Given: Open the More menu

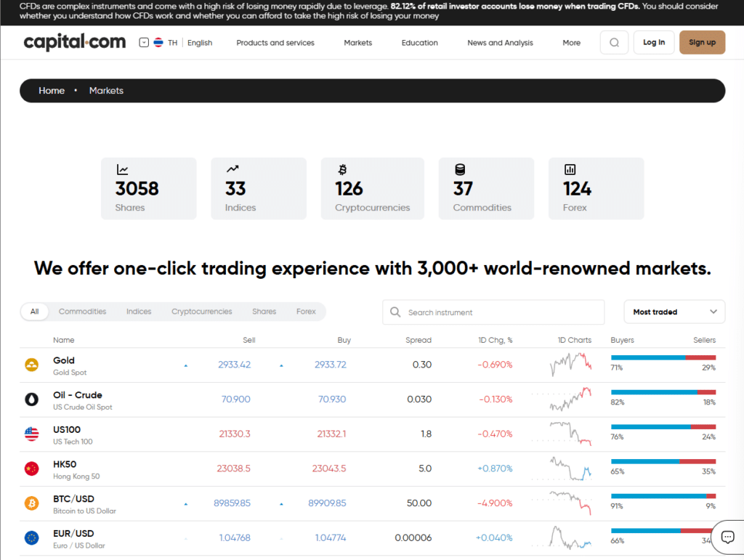Looking at the screenshot, I should click(x=571, y=43).
